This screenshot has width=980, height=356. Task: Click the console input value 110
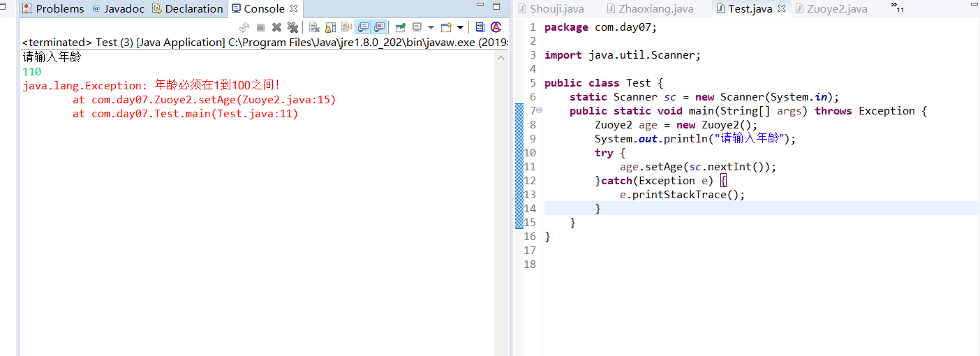coord(32,72)
